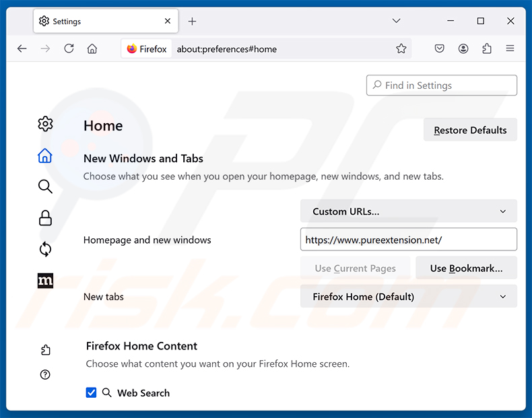Open the Custom URLs homepage dropdown
532x418 pixels.
tap(409, 211)
